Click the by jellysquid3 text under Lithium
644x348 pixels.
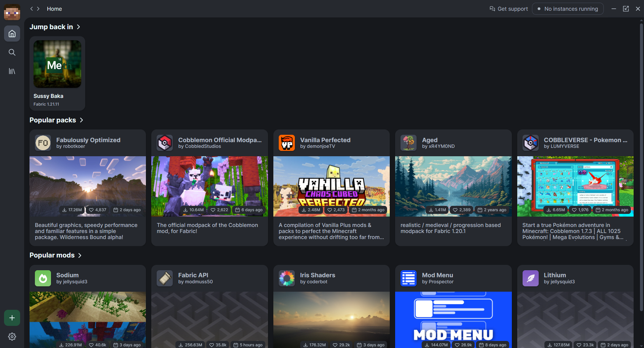click(559, 282)
